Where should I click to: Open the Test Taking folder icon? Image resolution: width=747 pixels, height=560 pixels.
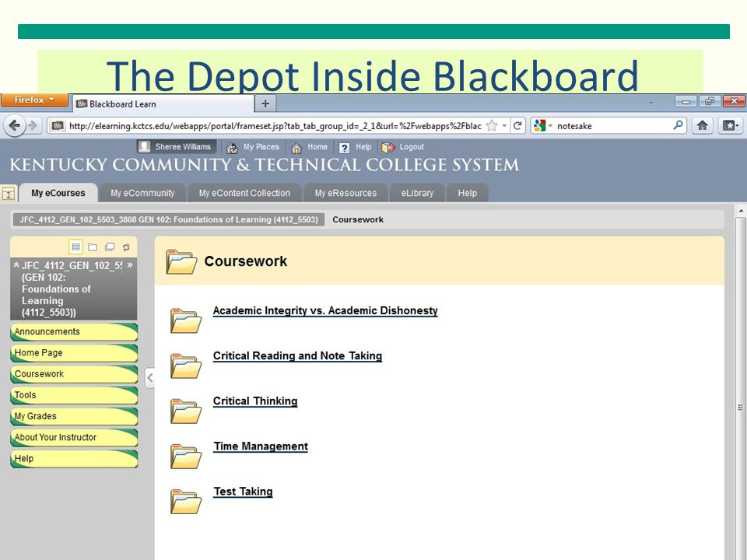186,502
